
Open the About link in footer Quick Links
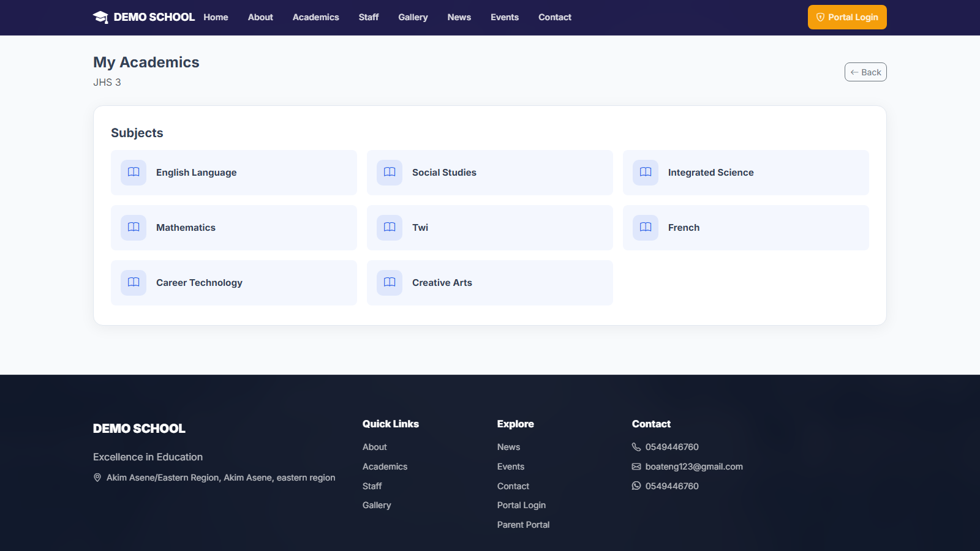pos(375,447)
